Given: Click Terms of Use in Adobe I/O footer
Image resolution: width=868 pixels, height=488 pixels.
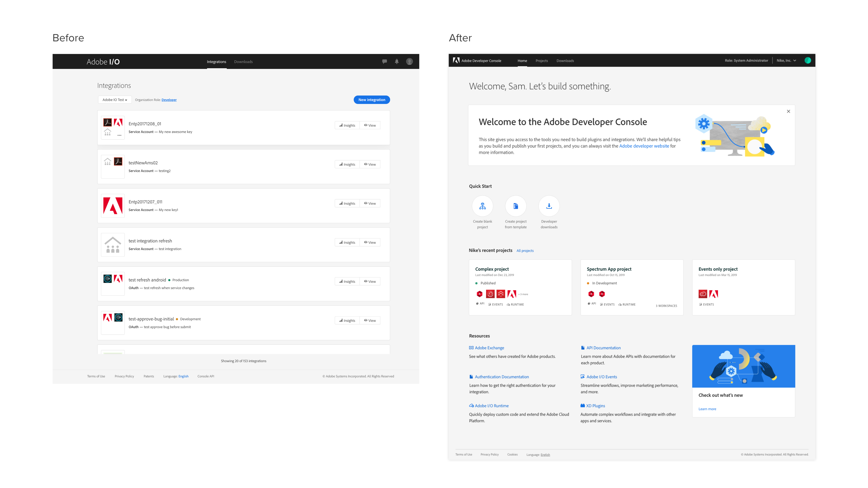Looking at the screenshot, I should tap(96, 376).
